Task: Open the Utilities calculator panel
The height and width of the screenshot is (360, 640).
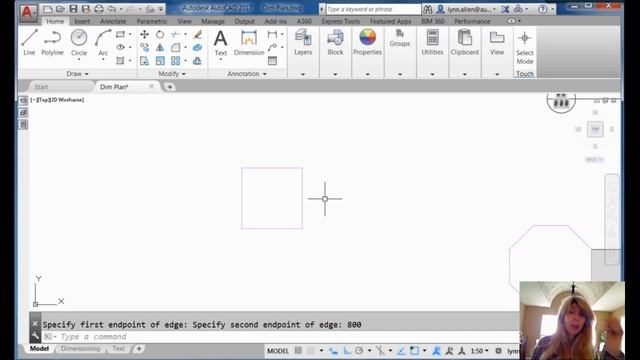Action: [x=432, y=42]
